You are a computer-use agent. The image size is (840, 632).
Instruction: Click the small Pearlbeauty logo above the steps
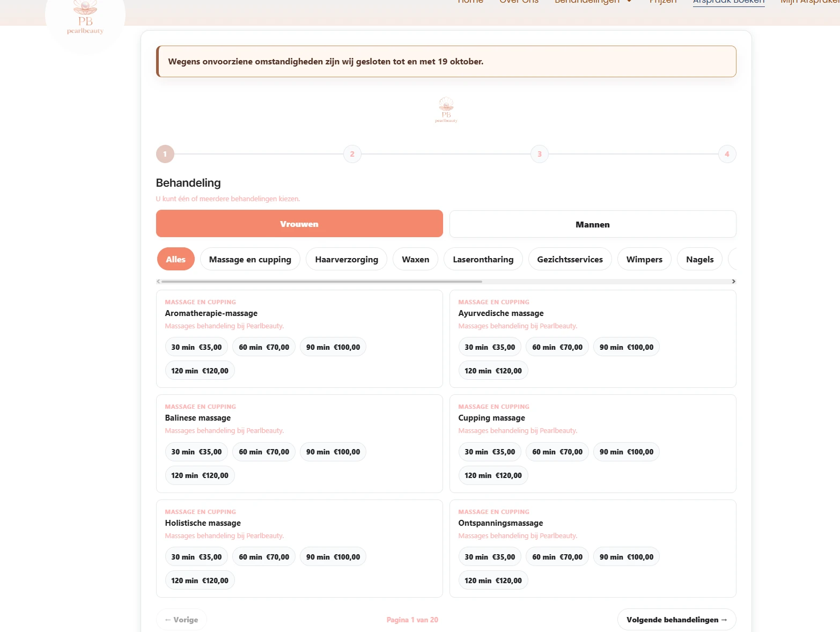click(x=446, y=110)
